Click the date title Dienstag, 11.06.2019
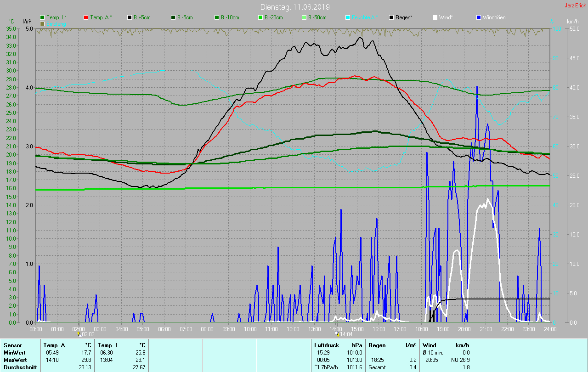The image size is (588, 372). click(294, 7)
